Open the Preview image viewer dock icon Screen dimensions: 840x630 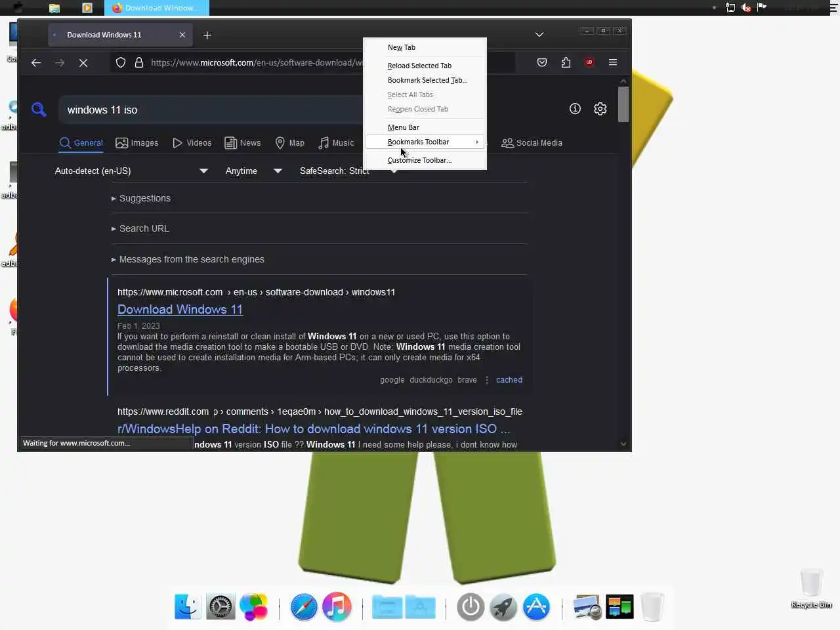pos(587,606)
